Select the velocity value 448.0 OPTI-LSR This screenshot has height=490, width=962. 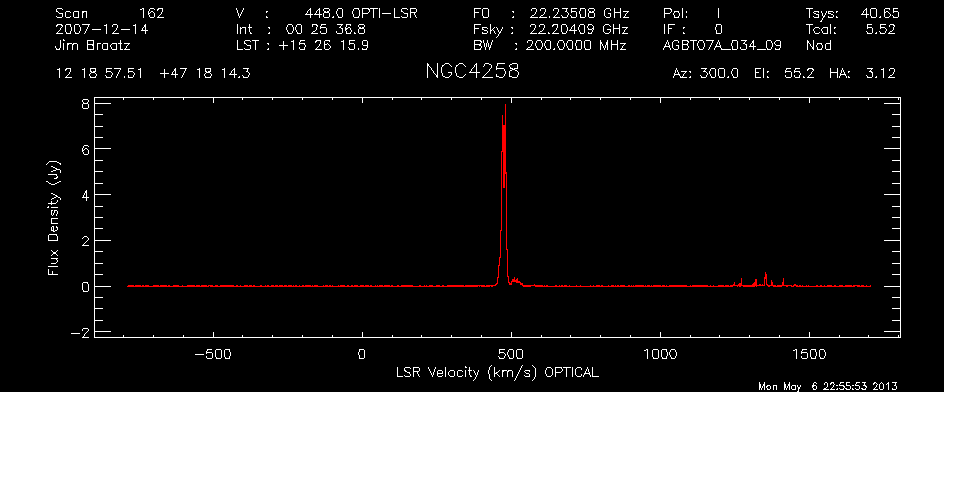(x=361, y=13)
